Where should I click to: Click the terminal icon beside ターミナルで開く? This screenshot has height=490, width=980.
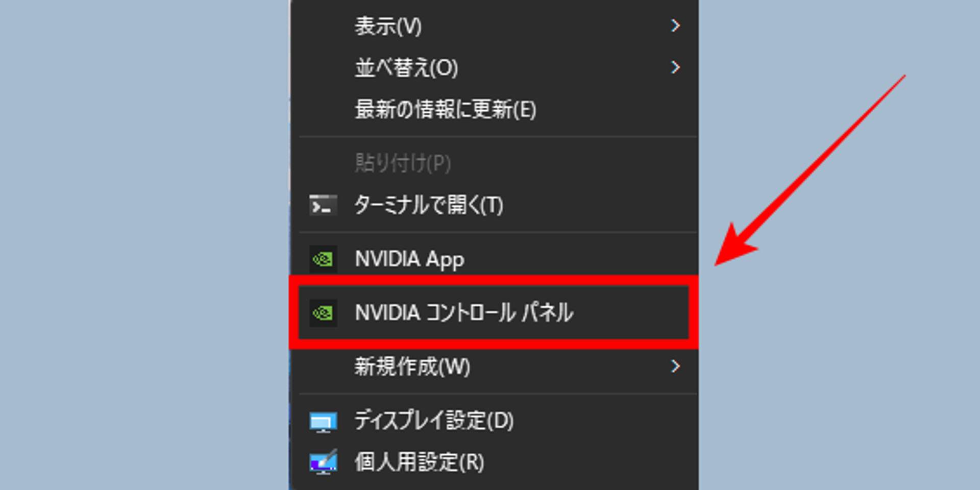(x=323, y=206)
